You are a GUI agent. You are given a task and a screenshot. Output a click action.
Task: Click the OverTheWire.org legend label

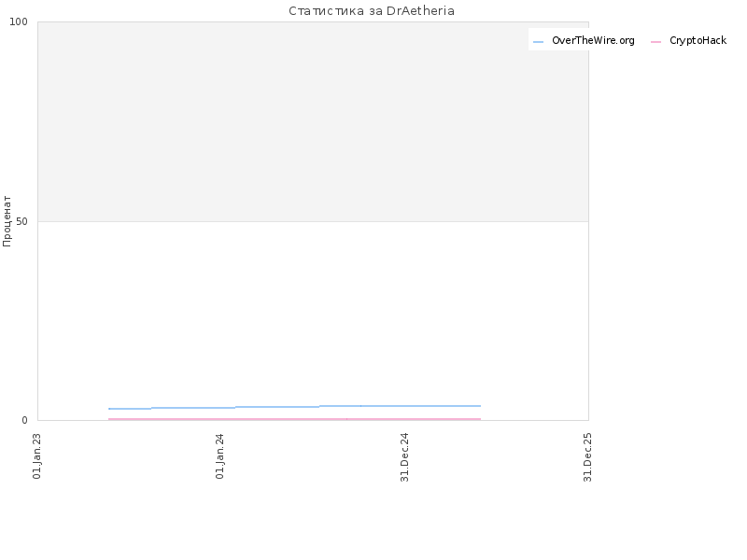593,41
